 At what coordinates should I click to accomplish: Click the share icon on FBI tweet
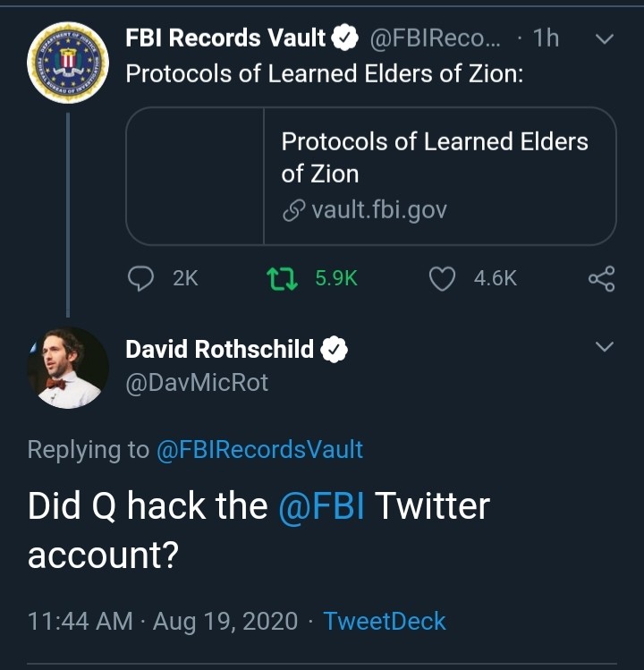(x=602, y=279)
